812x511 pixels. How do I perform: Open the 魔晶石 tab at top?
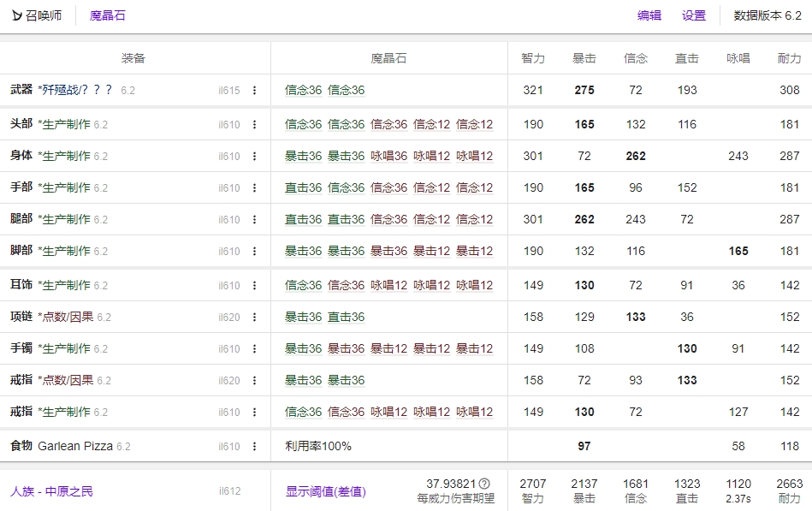coord(108,15)
